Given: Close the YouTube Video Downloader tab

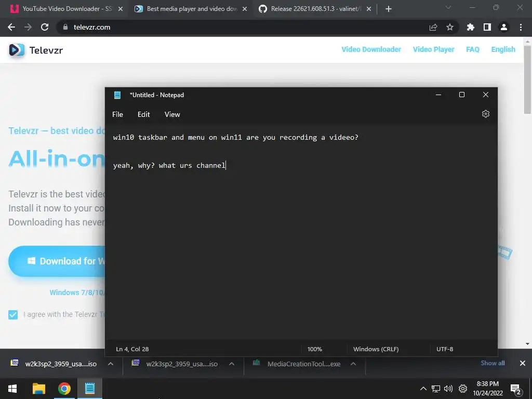Looking at the screenshot, I should point(120,9).
